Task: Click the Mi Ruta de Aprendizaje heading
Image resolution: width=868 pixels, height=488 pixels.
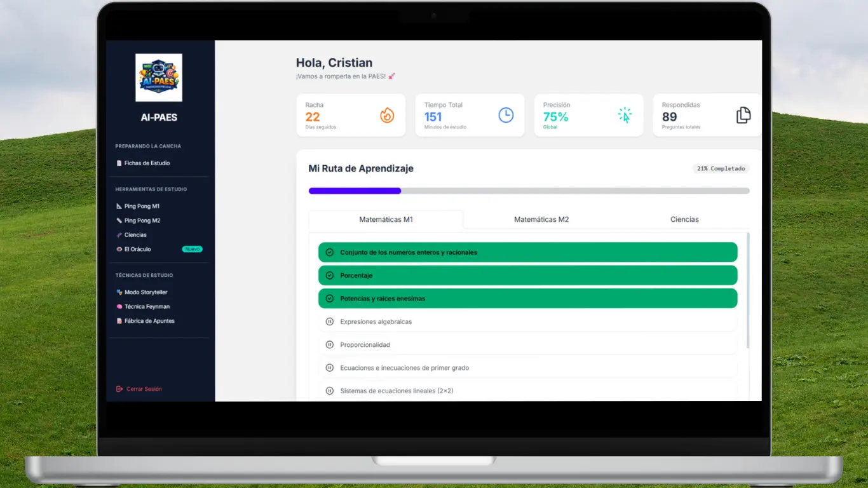Action: click(361, 168)
